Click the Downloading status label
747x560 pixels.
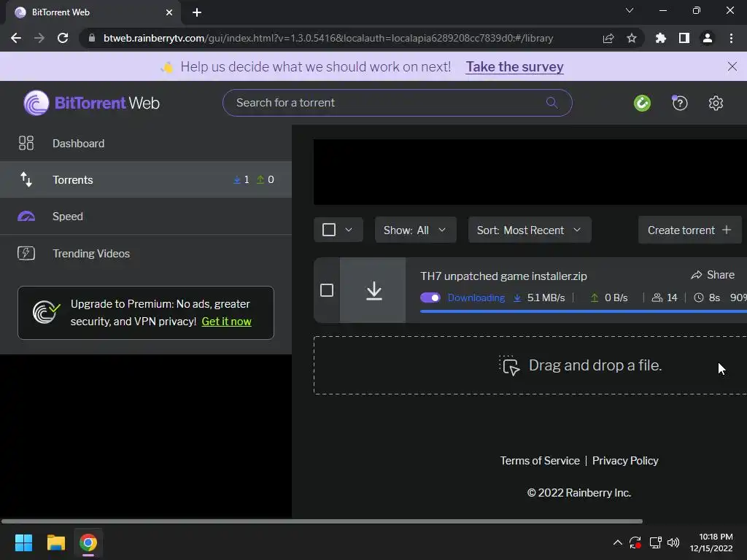[x=476, y=297]
